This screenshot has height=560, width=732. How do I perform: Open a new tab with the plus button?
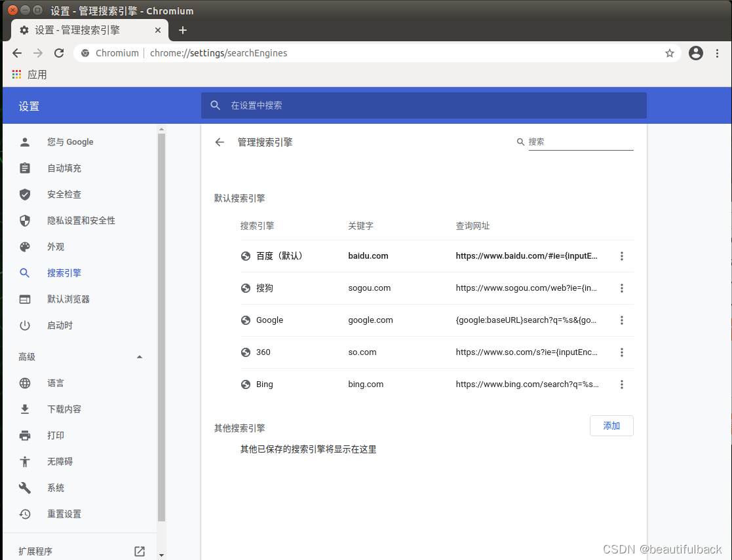[x=183, y=30]
